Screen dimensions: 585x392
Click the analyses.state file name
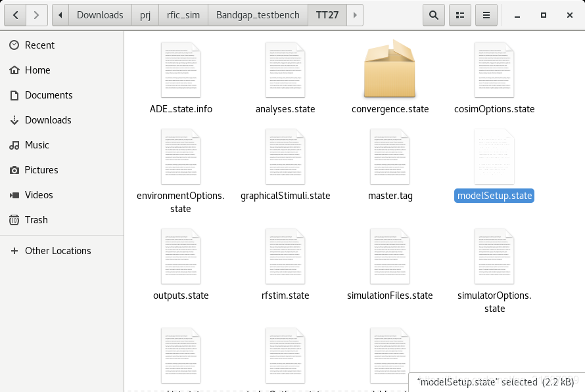point(285,109)
